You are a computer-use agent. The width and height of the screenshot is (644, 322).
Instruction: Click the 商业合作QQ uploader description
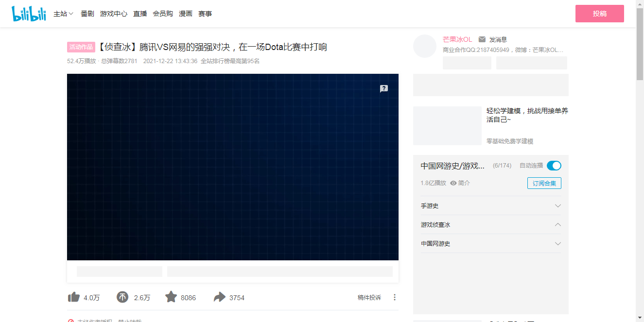pos(503,50)
